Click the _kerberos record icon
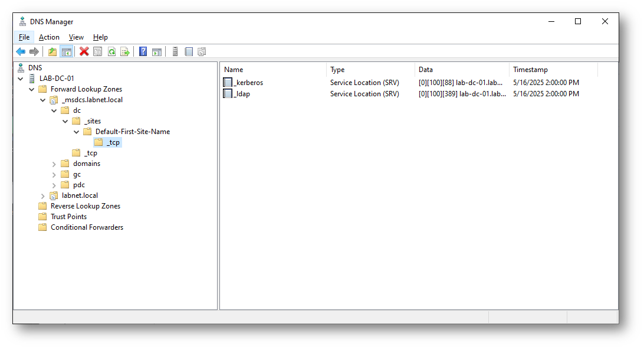The image size is (644, 349). tap(228, 83)
